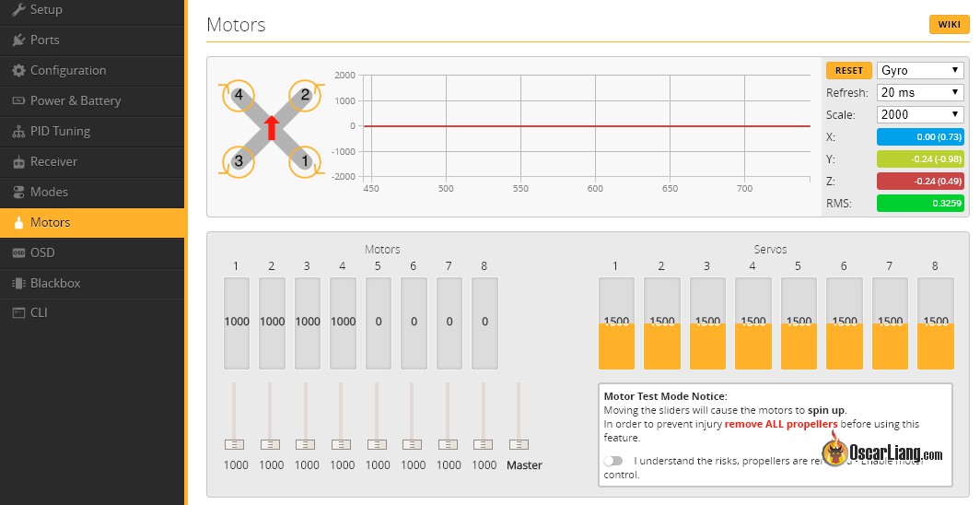Screen dimensions: 980x505
Task: Click the Power & Battery icon
Action: click(18, 101)
